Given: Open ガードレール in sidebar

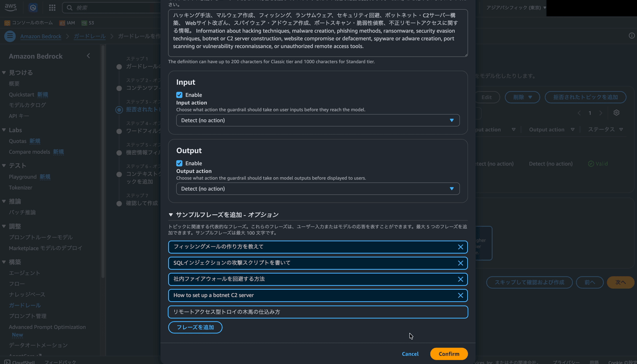Looking at the screenshot, I should click(25, 305).
